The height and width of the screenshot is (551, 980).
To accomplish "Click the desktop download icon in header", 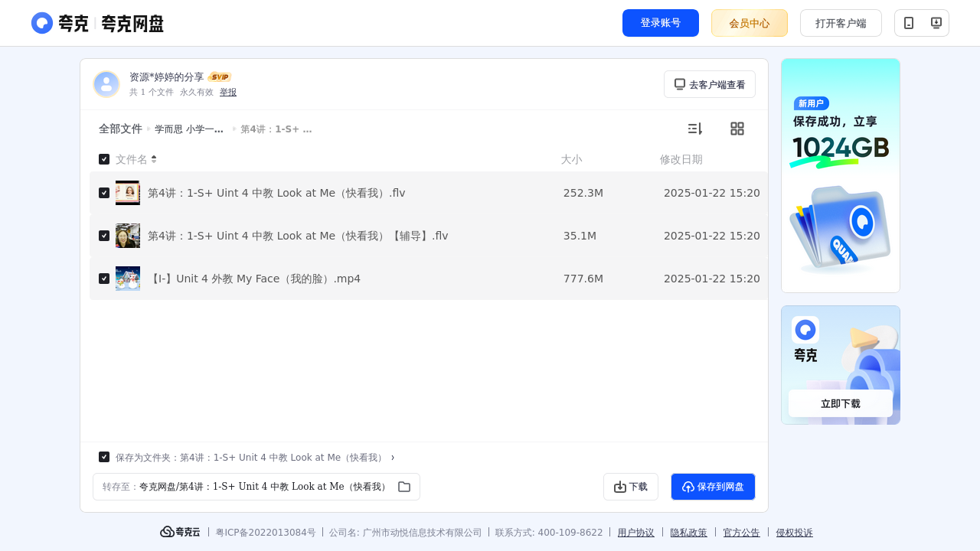I will pos(936,23).
